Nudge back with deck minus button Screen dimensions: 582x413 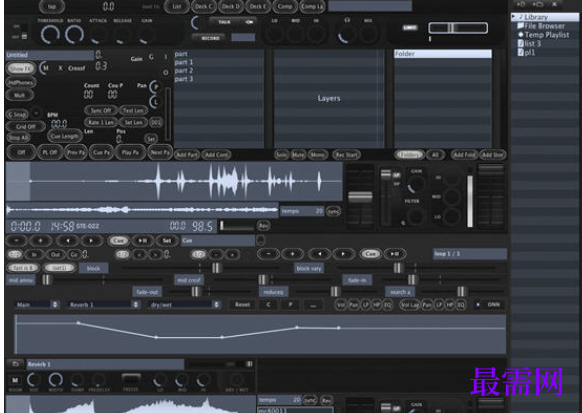point(17,240)
